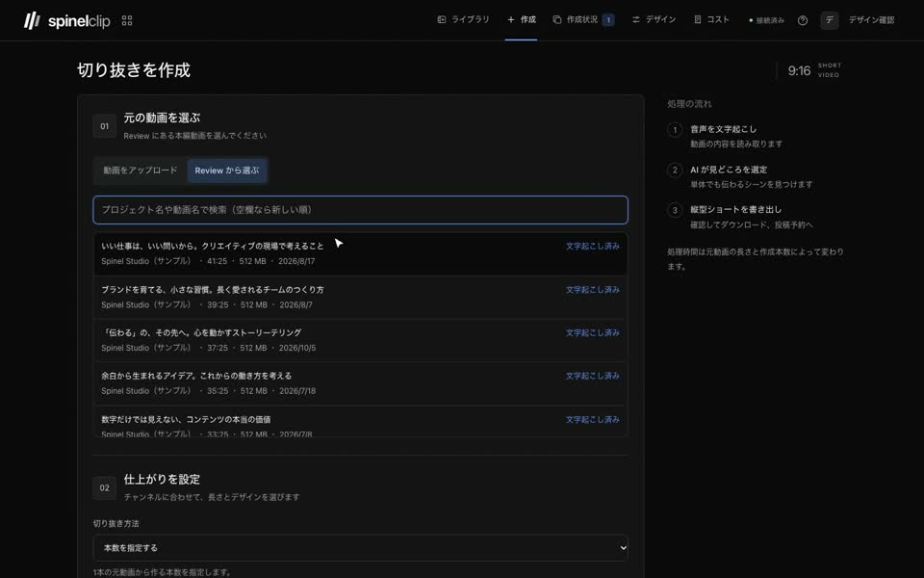The height and width of the screenshot is (578, 924).
Task: Select video 数字だけでは見えない、コンテンツの本当の価値
Action: tap(360, 422)
